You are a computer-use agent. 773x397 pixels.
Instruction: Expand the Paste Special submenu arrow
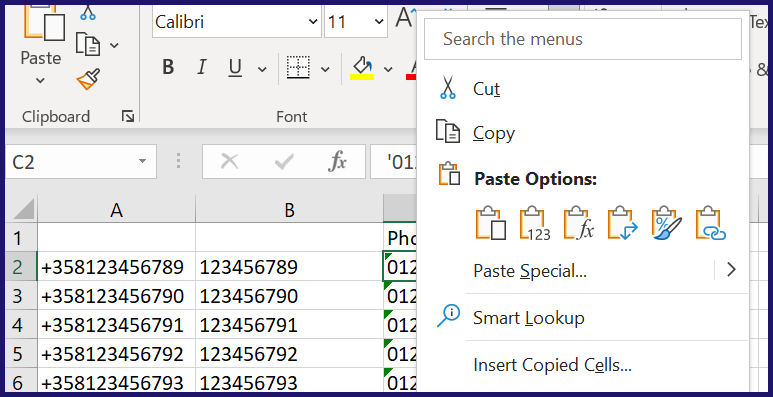tap(732, 270)
